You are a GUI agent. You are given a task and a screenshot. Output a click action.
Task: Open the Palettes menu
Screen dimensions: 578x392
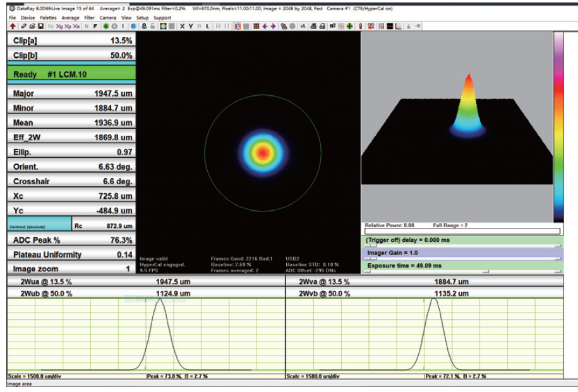pos(47,18)
